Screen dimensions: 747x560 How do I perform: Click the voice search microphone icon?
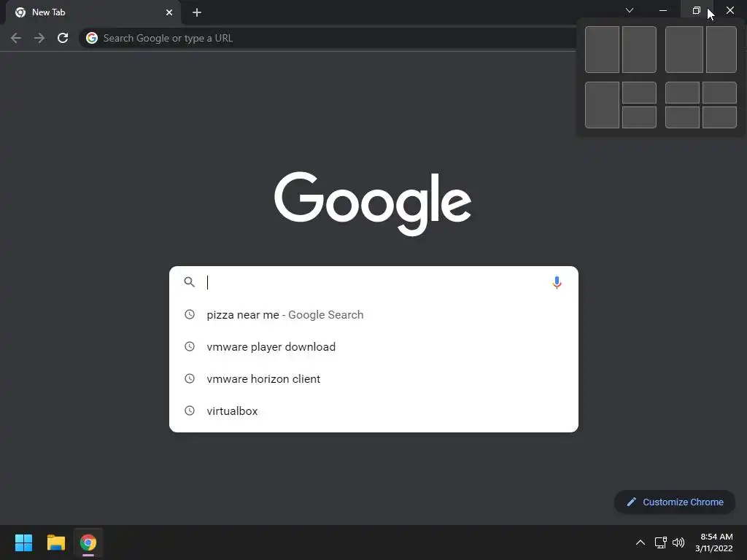[x=557, y=282]
